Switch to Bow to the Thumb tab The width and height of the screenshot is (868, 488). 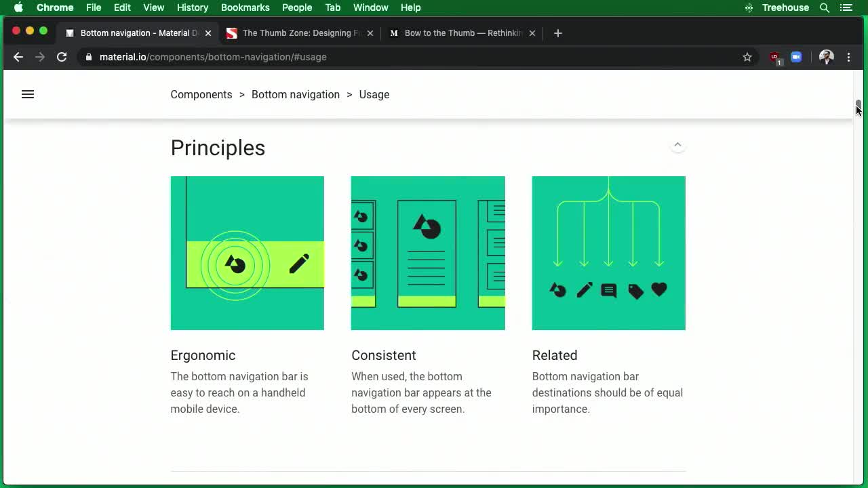point(463,33)
